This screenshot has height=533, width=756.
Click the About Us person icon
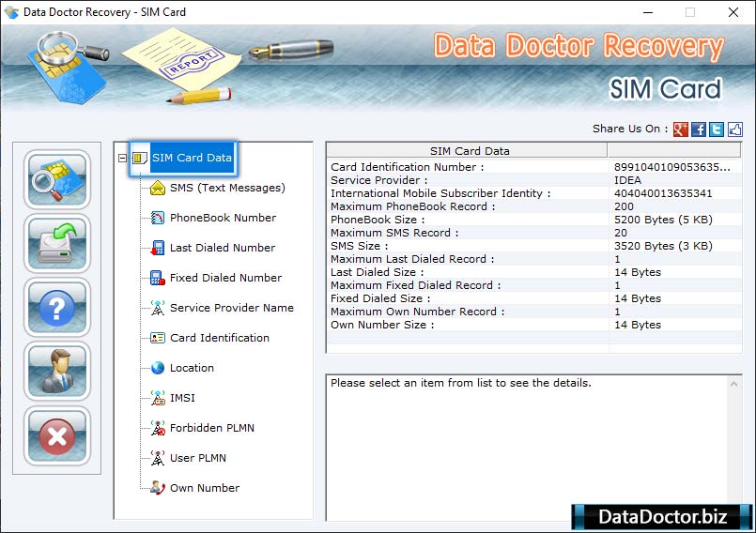(x=57, y=372)
